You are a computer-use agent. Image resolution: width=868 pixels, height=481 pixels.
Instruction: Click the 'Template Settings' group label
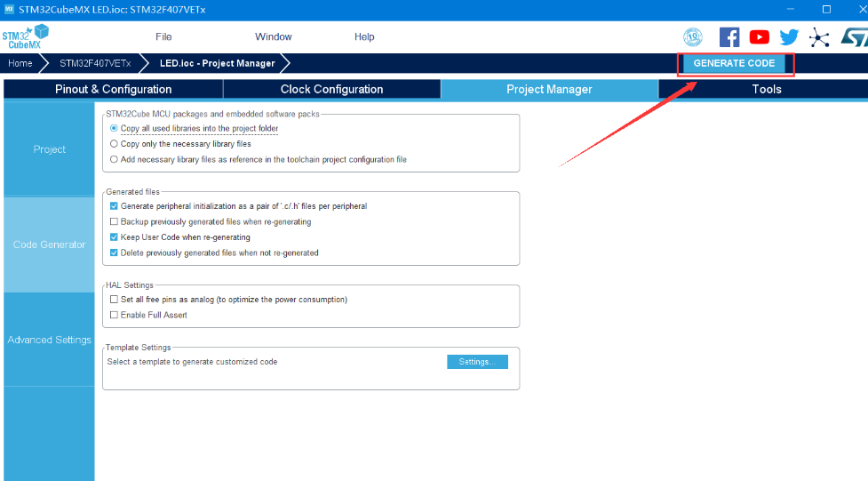tap(138, 348)
